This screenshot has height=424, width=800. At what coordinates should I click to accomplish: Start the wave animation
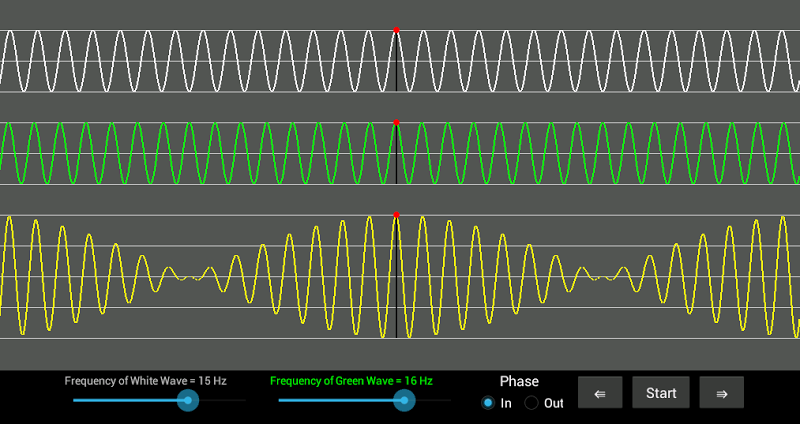[x=661, y=392]
